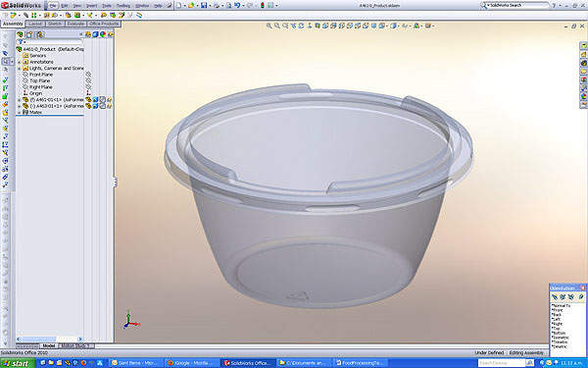The image size is (588, 368).
Task: Click the Save icon in the top toolbar
Action: point(204,5)
